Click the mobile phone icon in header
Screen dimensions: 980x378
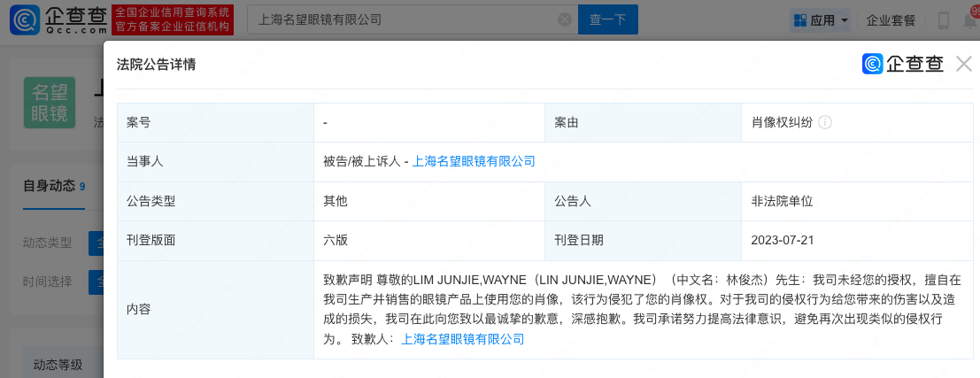coord(945,20)
